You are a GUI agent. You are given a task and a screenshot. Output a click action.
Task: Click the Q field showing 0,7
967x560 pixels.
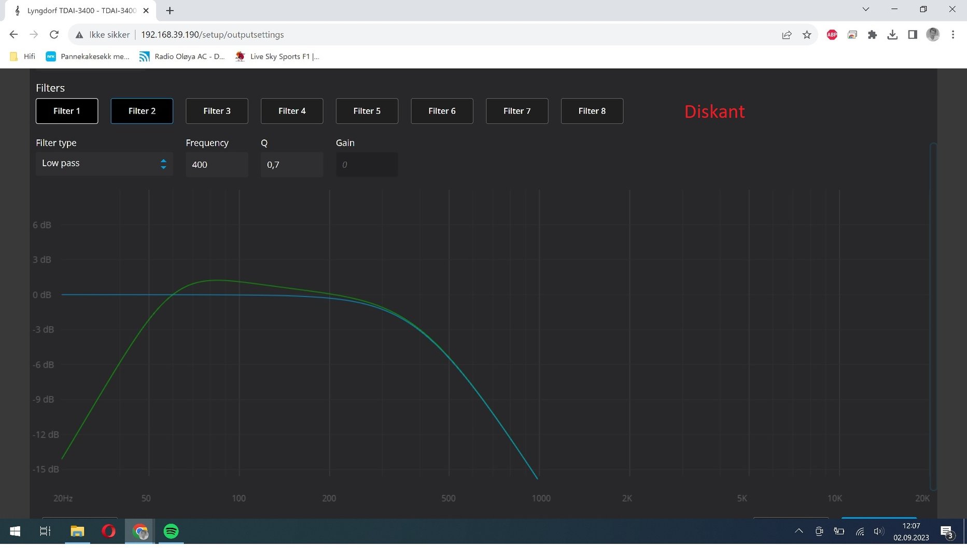pyautogui.click(x=292, y=164)
